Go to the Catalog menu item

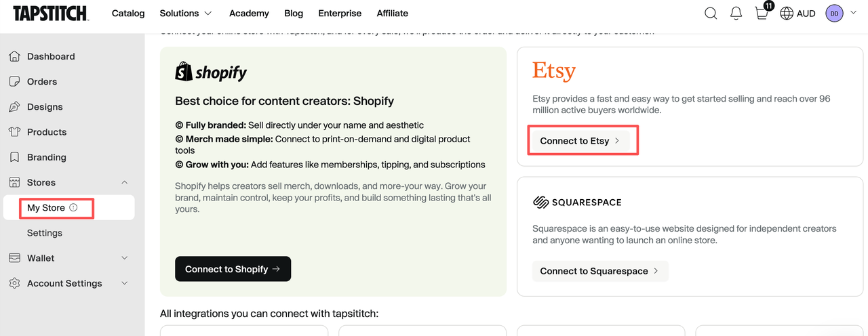pyautogui.click(x=128, y=13)
